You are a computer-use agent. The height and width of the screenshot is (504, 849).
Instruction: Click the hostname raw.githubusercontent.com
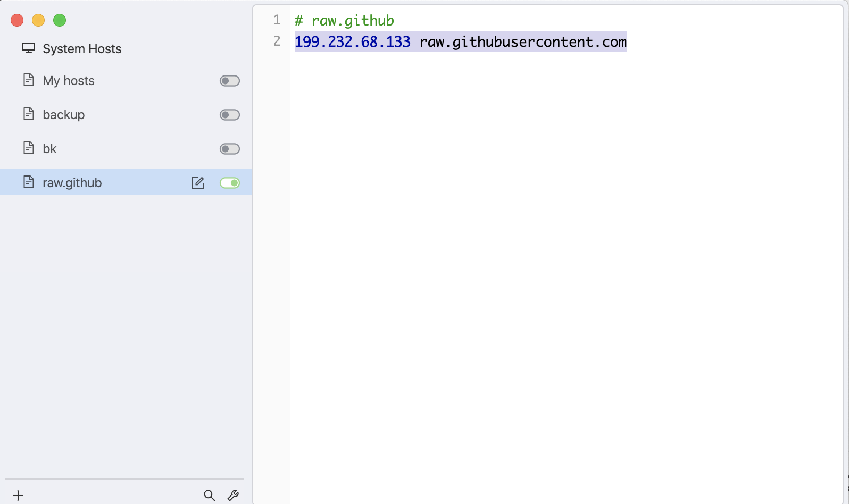point(523,42)
